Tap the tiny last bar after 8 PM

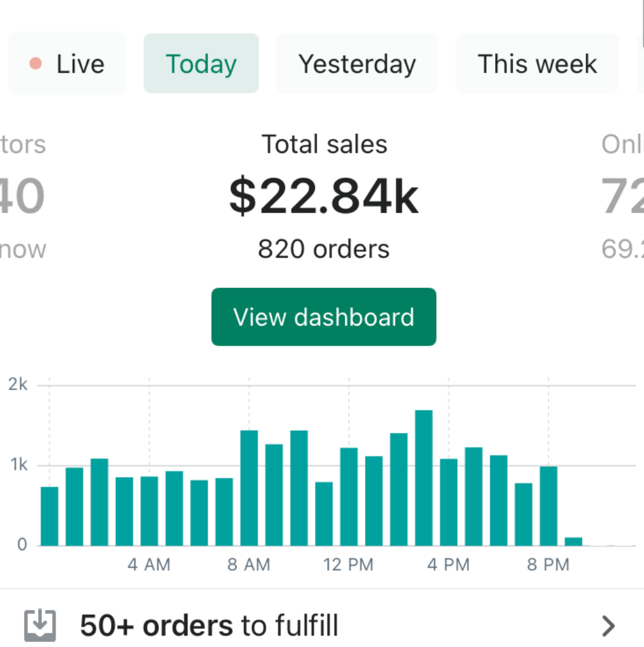click(x=573, y=542)
